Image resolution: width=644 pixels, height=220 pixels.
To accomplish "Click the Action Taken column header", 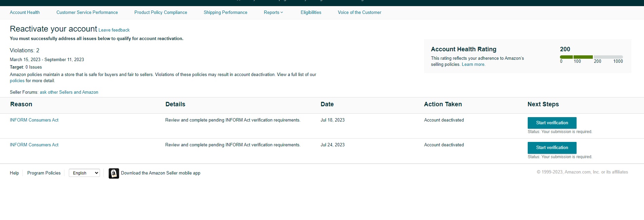I will point(443,105).
